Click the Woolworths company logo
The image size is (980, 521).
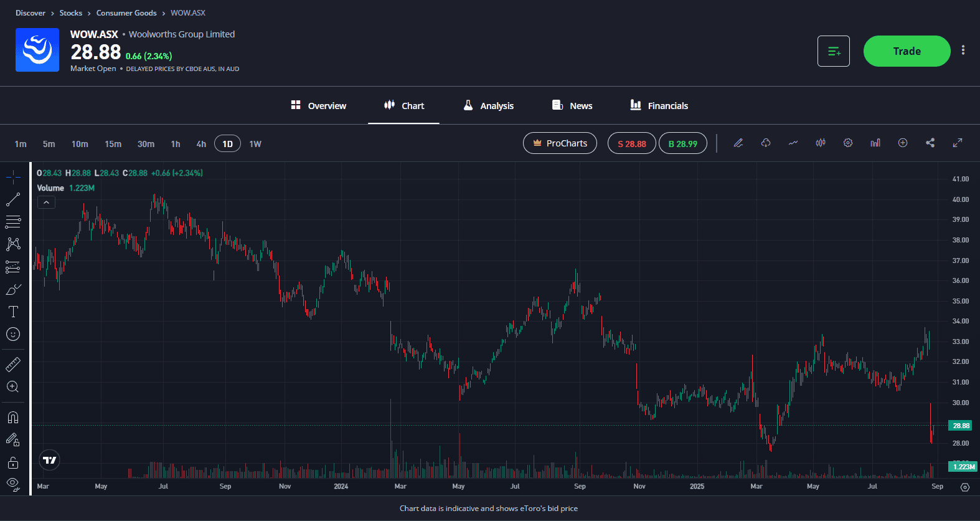[x=37, y=50]
